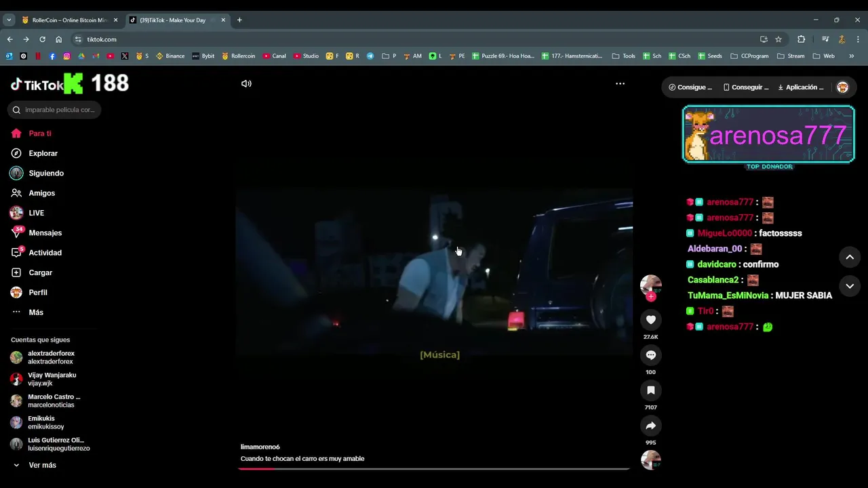Open the limamoreno6 username link
This screenshot has width=868, height=488.
260,447
